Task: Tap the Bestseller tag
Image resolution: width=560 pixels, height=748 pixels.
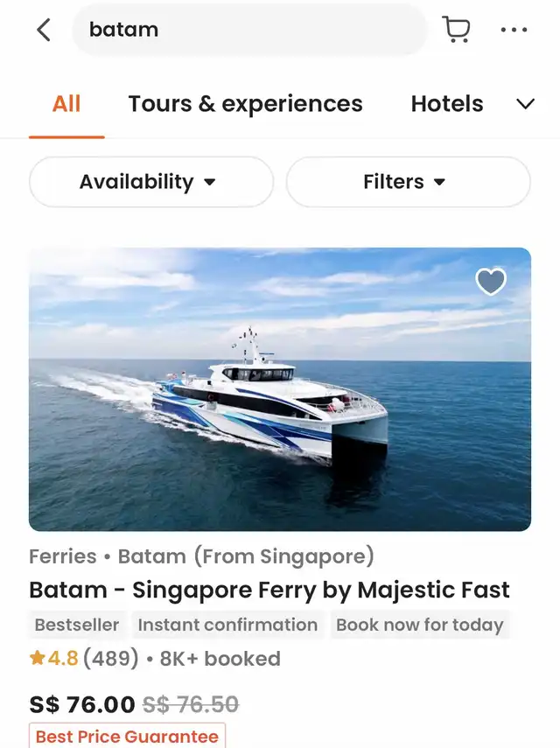Action: pos(77,625)
